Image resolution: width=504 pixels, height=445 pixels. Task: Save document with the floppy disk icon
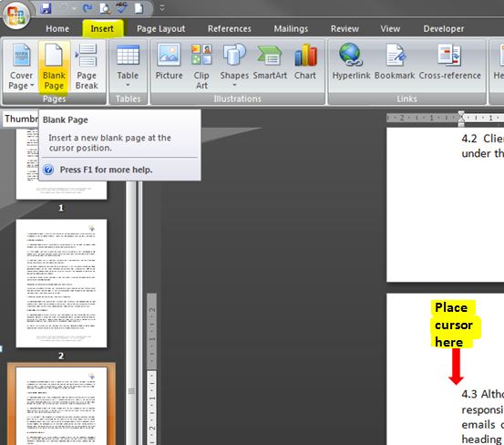tap(46, 8)
